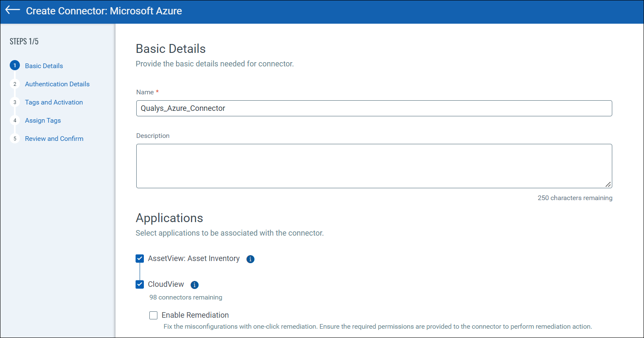This screenshot has width=644, height=338.
Task: Uncheck the CloudView checkbox
Action: click(140, 284)
